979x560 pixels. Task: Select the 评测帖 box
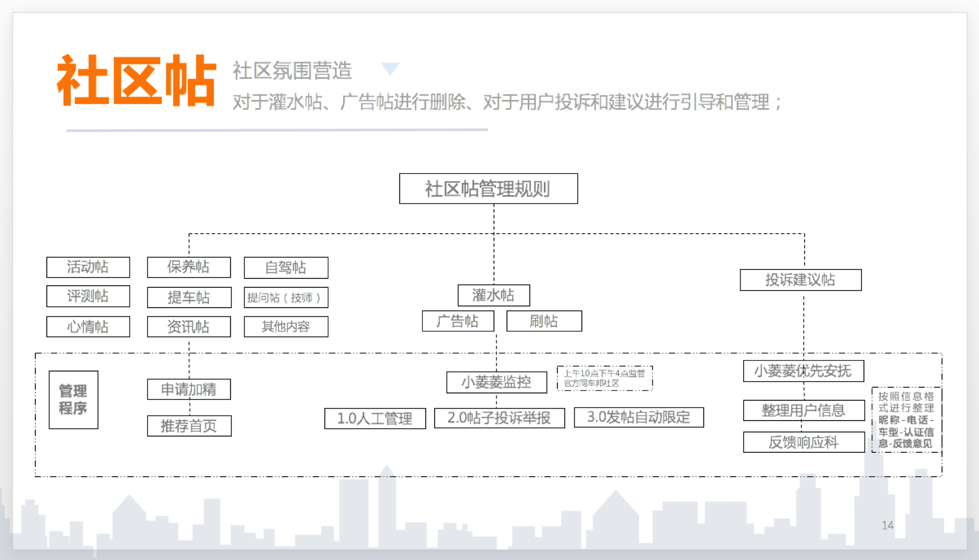tap(88, 296)
